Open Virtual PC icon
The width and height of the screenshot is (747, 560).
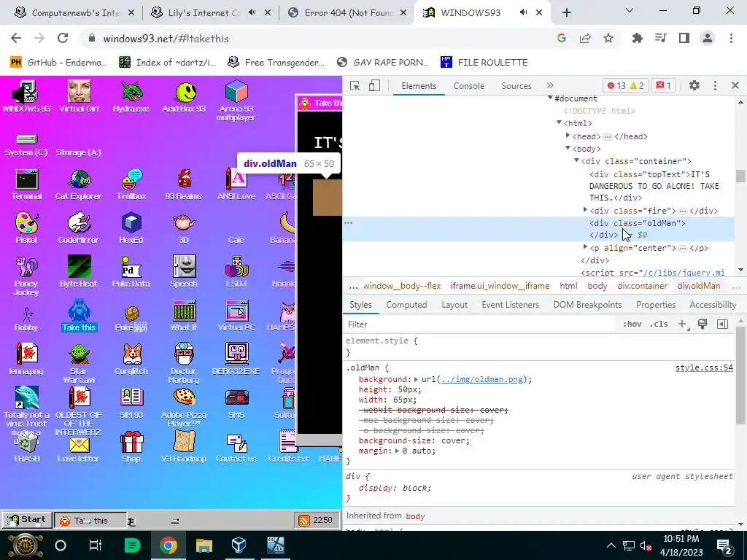pos(236,316)
